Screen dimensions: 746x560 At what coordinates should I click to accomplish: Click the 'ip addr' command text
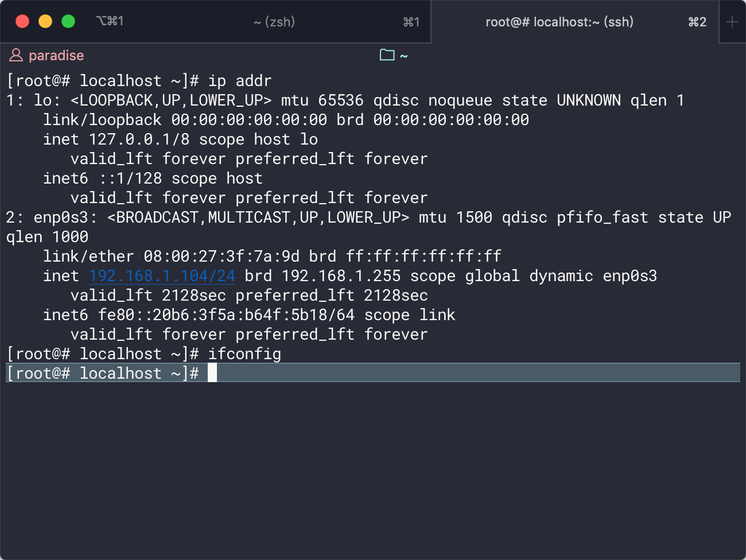[x=240, y=81]
